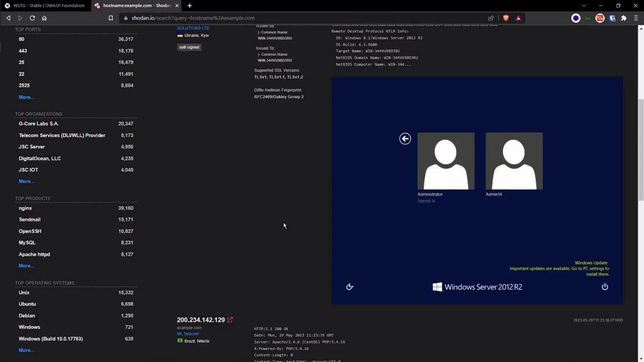Screen dimensions: 644x362
Task: Open new tab with plus button
Action: pos(190,6)
